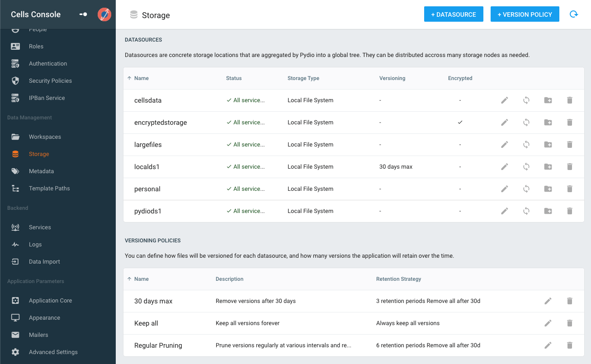591x364 pixels.
Task: Delete the encryptedstorage datasource
Action: coord(570,123)
